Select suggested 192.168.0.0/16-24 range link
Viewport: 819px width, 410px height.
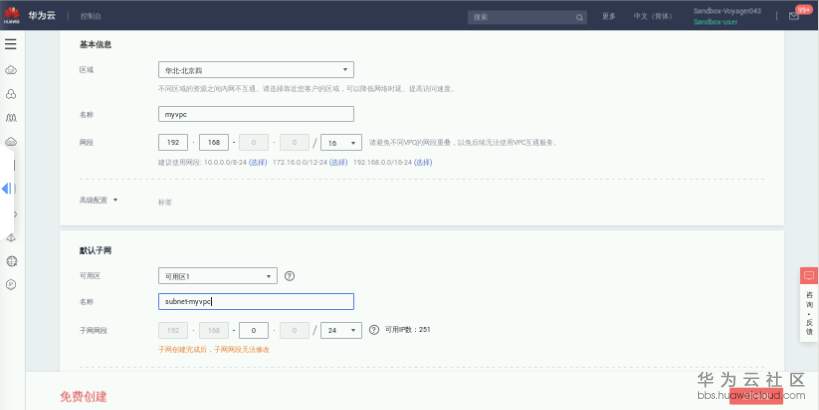tap(423, 162)
